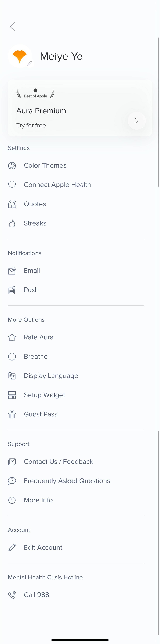Click the phone icon for Call 988
160x644 pixels.
(x=12, y=595)
